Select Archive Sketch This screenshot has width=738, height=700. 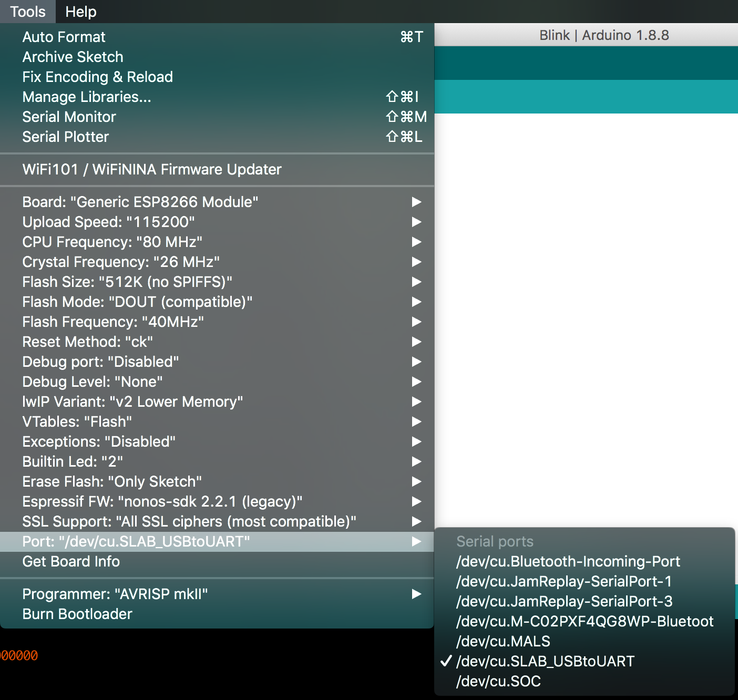click(x=217, y=57)
